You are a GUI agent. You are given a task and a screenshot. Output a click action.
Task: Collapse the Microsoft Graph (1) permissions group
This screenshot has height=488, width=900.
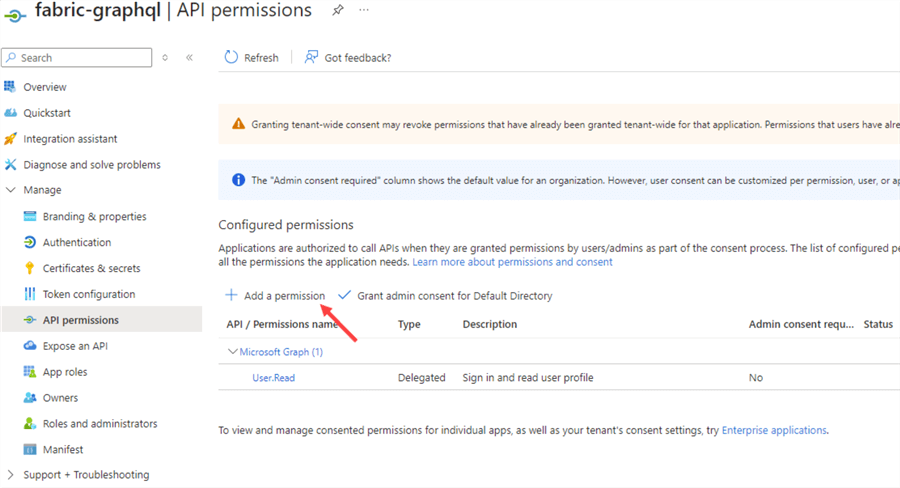click(232, 352)
